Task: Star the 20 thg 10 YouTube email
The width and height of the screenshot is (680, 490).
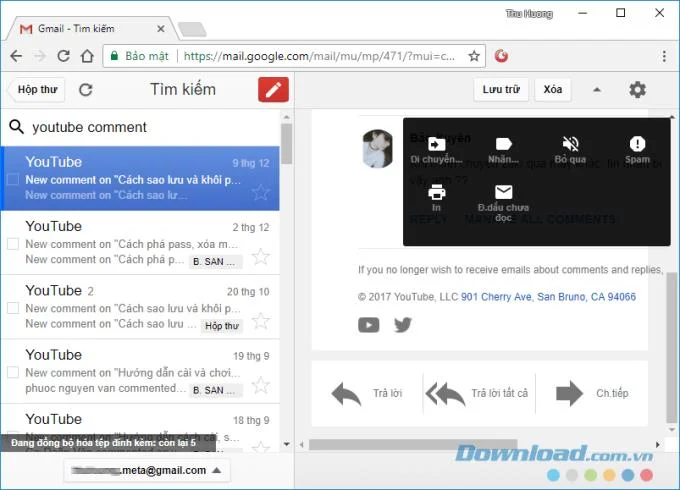Action: (261, 321)
